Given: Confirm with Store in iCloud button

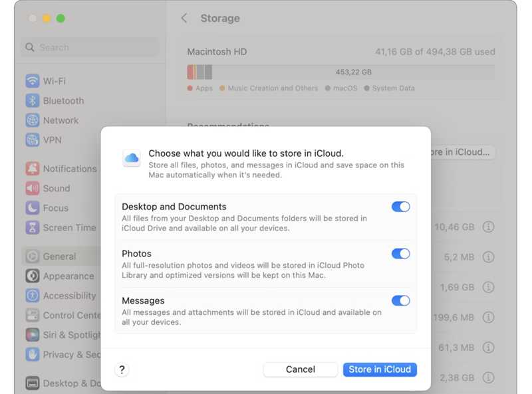Looking at the screenshot, I should (x=380, y=369).
